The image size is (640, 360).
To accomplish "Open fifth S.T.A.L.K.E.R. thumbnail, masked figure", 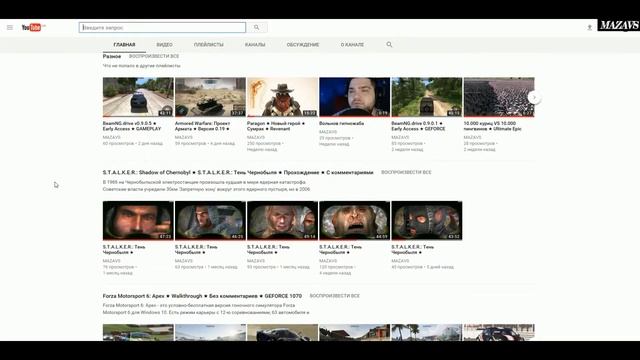I will click(427, 220).
